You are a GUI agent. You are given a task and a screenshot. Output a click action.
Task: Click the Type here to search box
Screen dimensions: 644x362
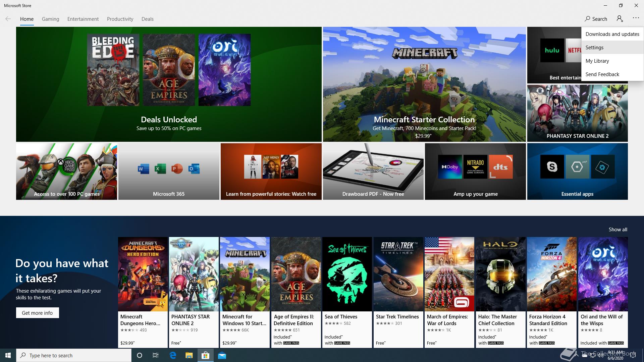pyautogui.click(x=74, y=355)
